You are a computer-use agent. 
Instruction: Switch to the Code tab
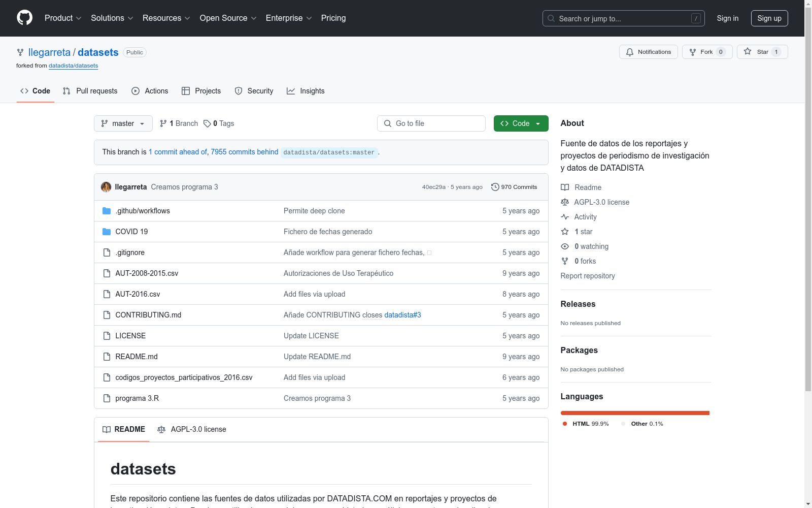pos(36,91)
